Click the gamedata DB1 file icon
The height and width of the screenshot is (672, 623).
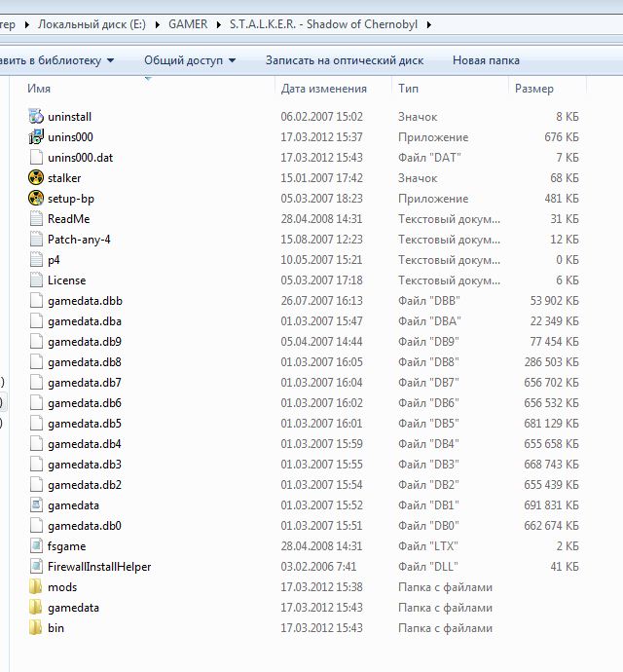(x=36, y=505)
